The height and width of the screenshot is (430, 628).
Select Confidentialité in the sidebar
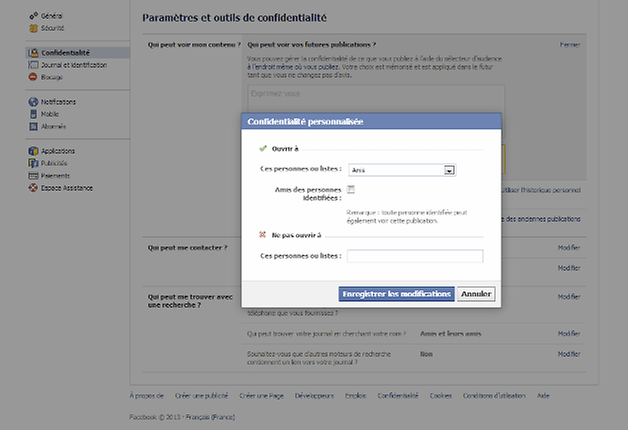(78, 52)
